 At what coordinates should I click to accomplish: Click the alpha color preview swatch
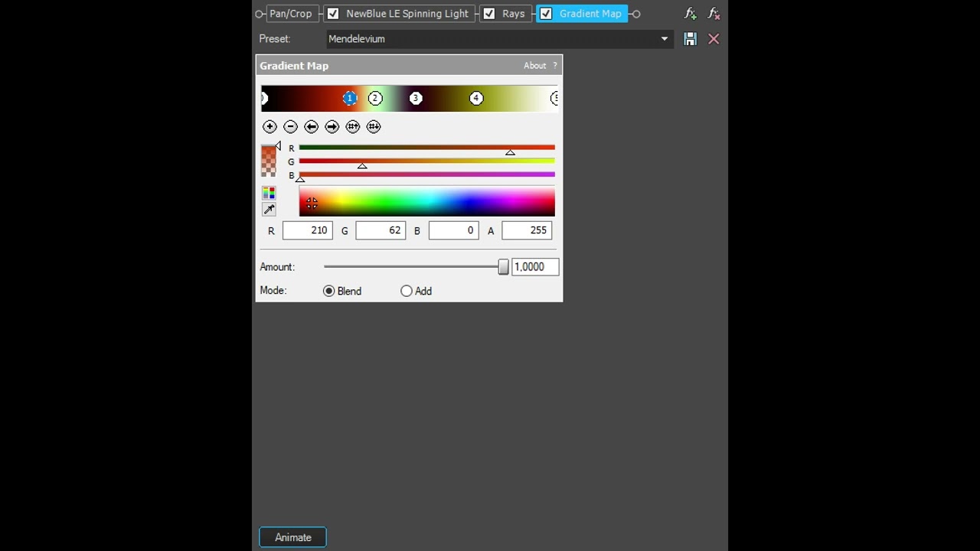(269, 161)
